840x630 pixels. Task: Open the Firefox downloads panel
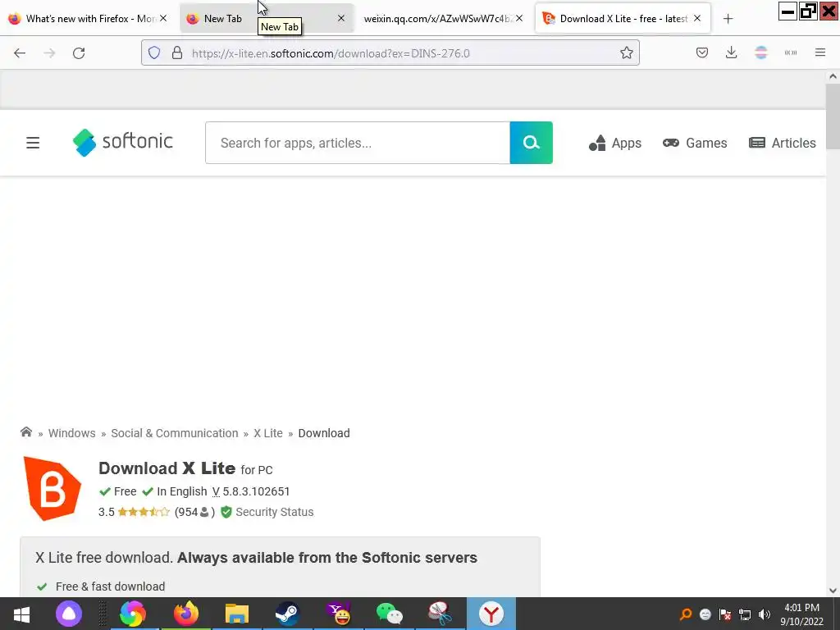731,53
